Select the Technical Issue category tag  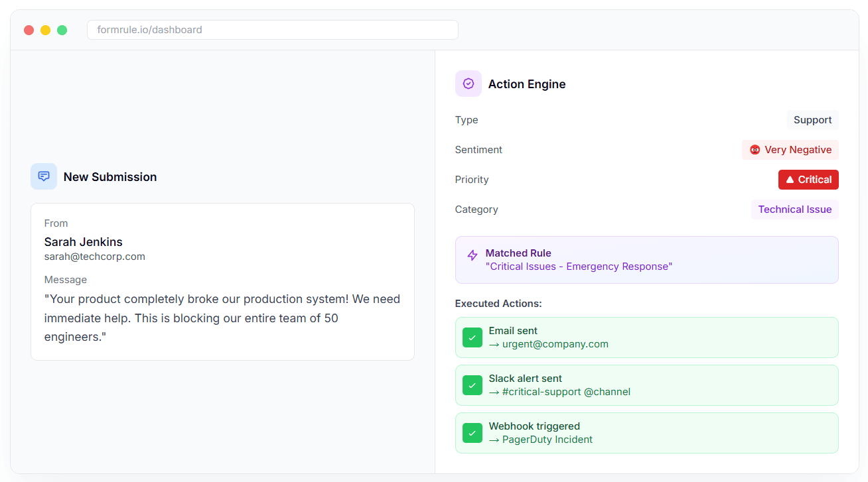pos(795,210)
